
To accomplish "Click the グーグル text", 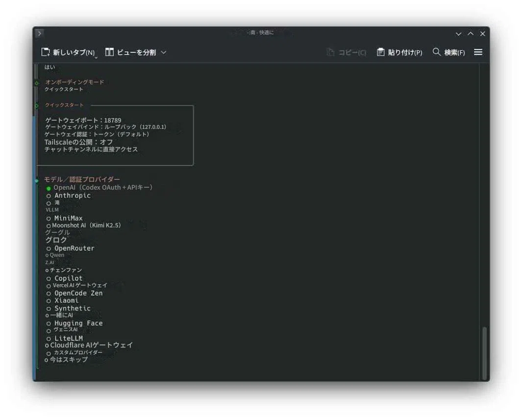I will (x=57, y=232).
